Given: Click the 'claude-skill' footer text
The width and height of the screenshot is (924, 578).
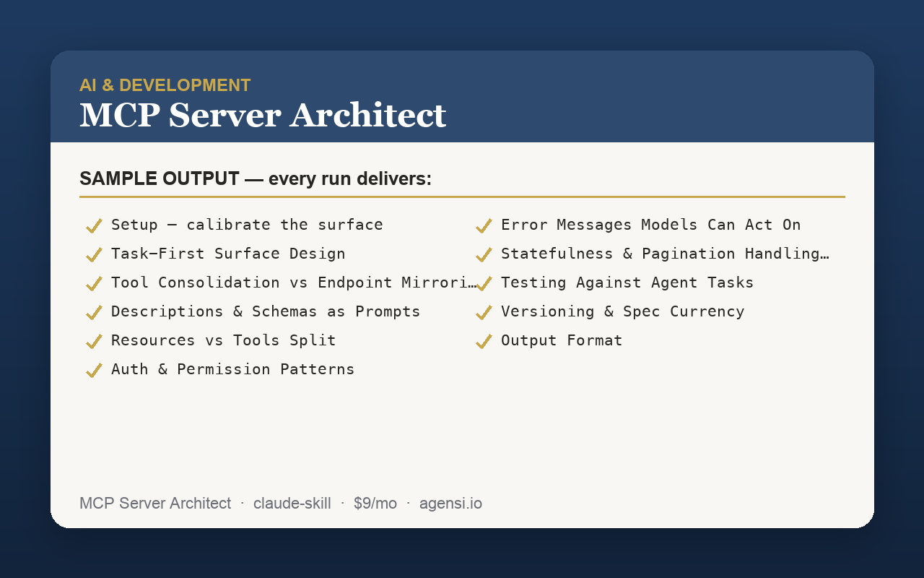Looking at the screenshot, I should pos(292,503).
